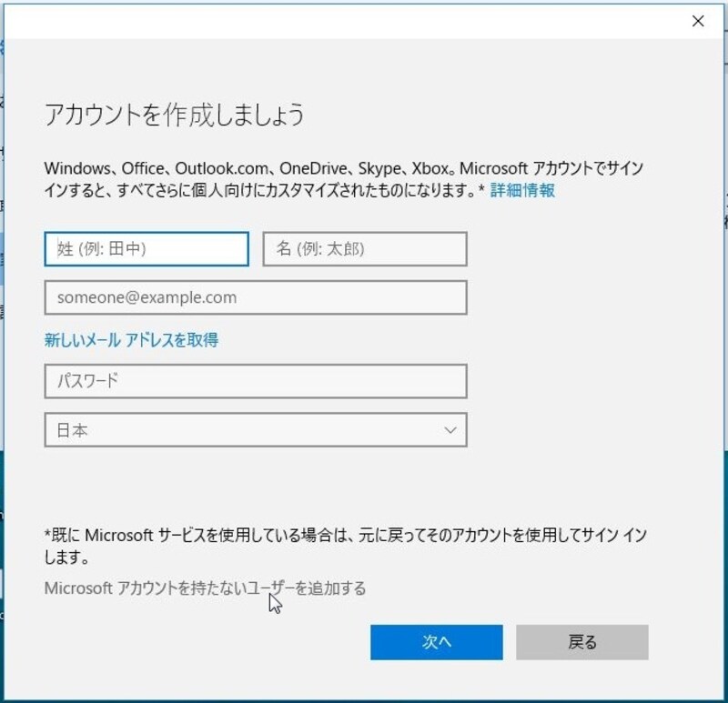The width and height of the screenshot is (728, 703).
Task: Click 新しいメール アドレスを取得 link
Action: point(131,340)
